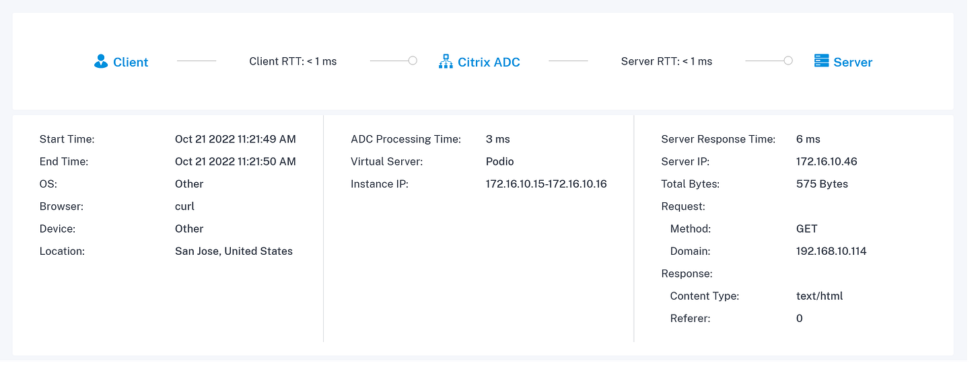
Task: Select the OS value 'Other'
Action: point(189,184)
